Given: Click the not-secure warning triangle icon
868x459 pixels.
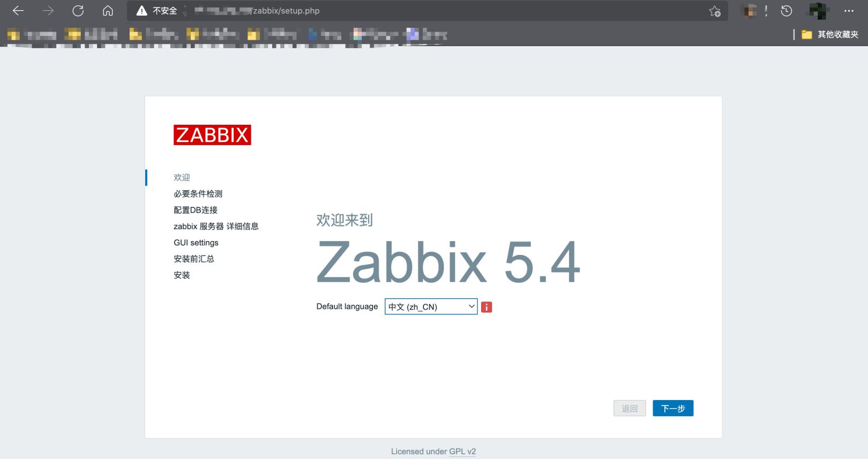Looking at the screenshot, I should click(141, 11).
